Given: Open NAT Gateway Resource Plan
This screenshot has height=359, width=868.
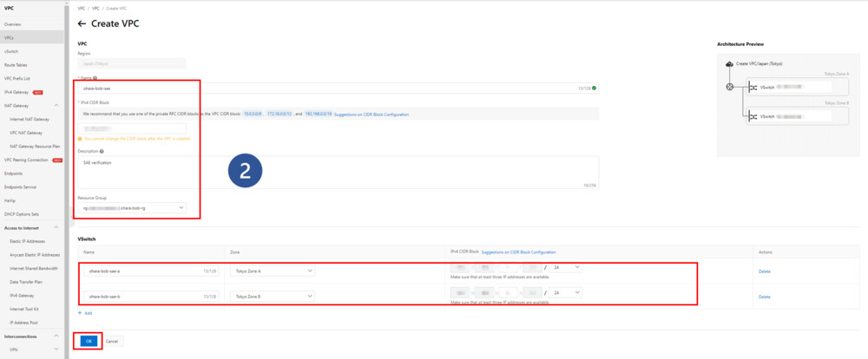Looking at the screenshot, I should (35, 146).
